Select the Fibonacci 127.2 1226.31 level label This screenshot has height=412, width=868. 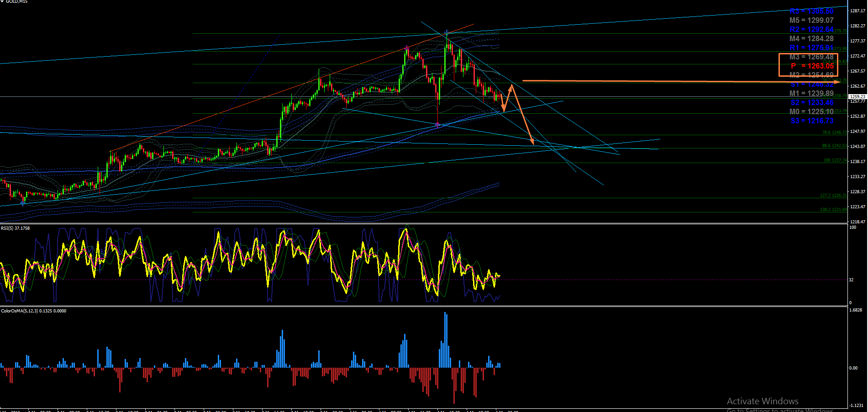click(833, 195)
